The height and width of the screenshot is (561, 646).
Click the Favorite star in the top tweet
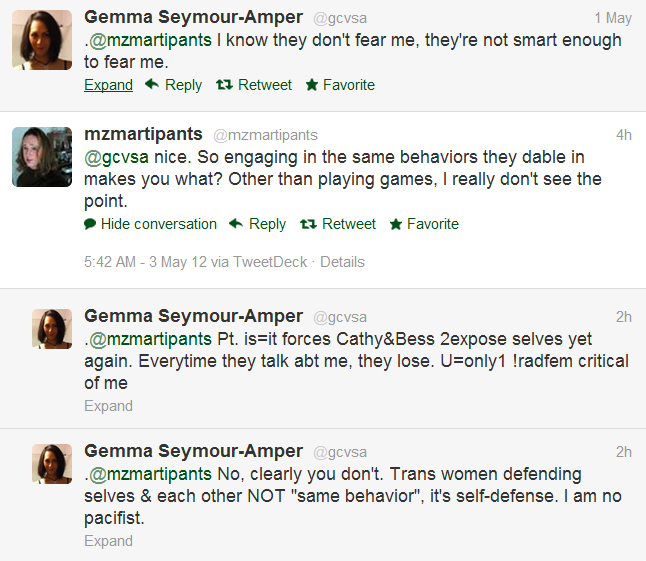click(x=312, y=85)
